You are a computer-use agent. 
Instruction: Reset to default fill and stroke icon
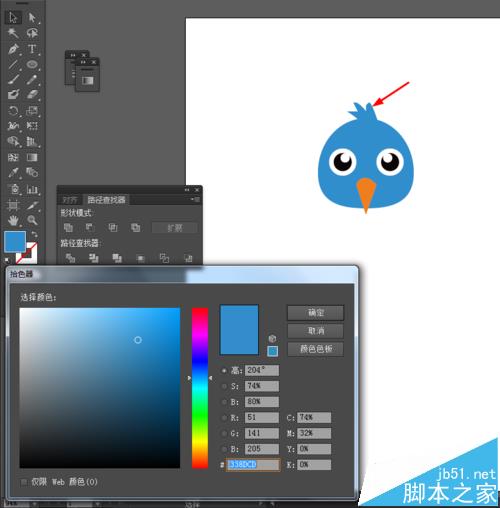pos(7,260)
